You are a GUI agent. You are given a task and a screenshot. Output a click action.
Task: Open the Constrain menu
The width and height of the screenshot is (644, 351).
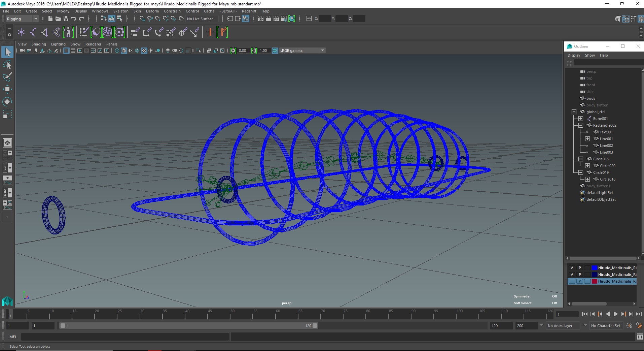pyautogui.click(x=172, y=11)
